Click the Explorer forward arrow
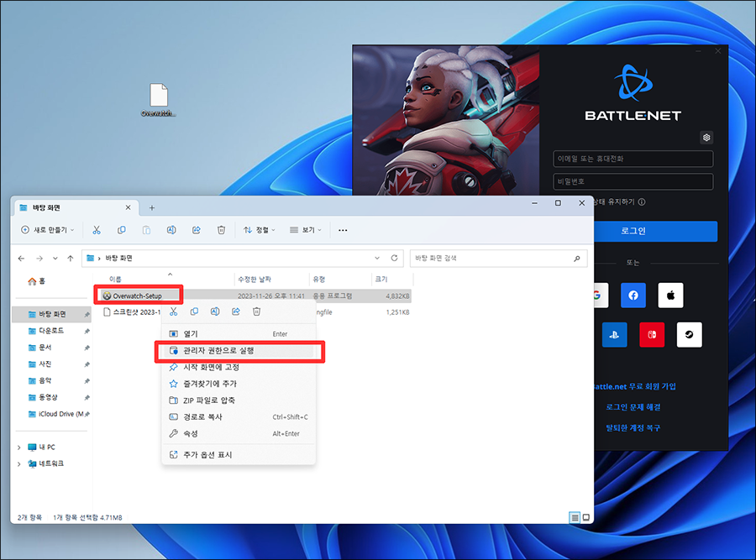This screenshot has height=560, width=756. (x=39, y=259)
